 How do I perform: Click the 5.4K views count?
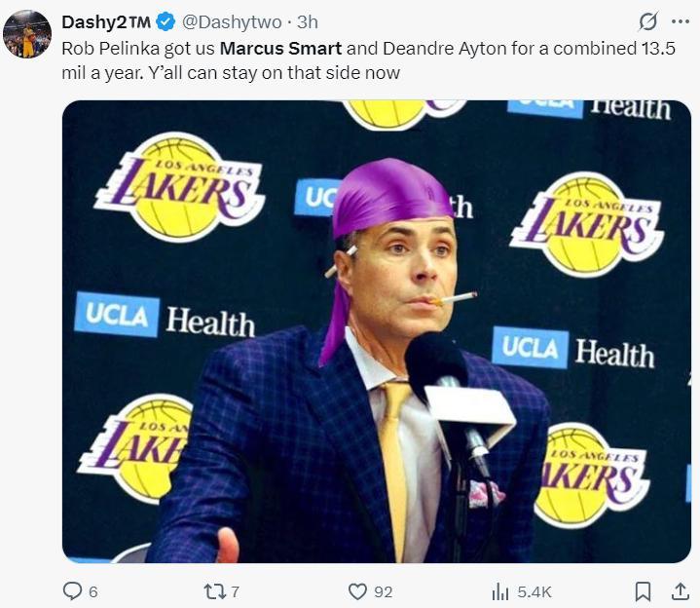[x=534, y=591]
